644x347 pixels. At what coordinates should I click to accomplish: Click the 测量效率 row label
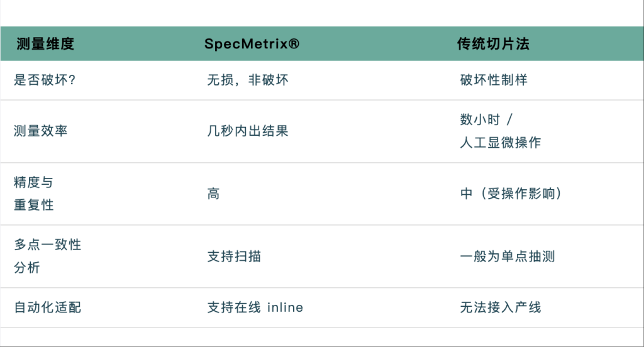tap(40, 131)
